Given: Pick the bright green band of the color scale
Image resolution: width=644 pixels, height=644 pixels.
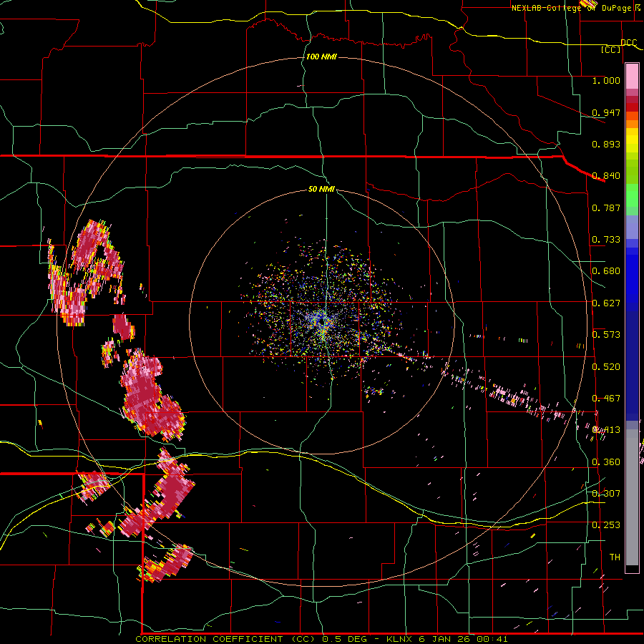Looking at the screenshot, I should coord(632,195).
